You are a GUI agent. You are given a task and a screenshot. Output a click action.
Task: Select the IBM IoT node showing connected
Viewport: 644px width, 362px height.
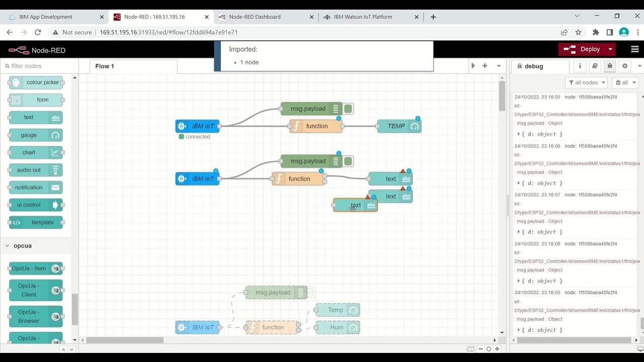[197, 126]
